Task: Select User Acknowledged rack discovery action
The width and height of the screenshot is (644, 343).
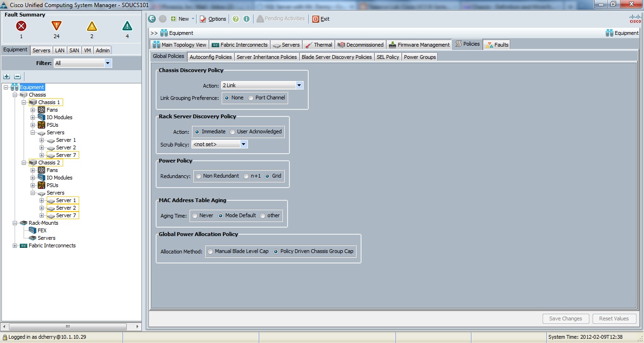Action: pos(232,132)
